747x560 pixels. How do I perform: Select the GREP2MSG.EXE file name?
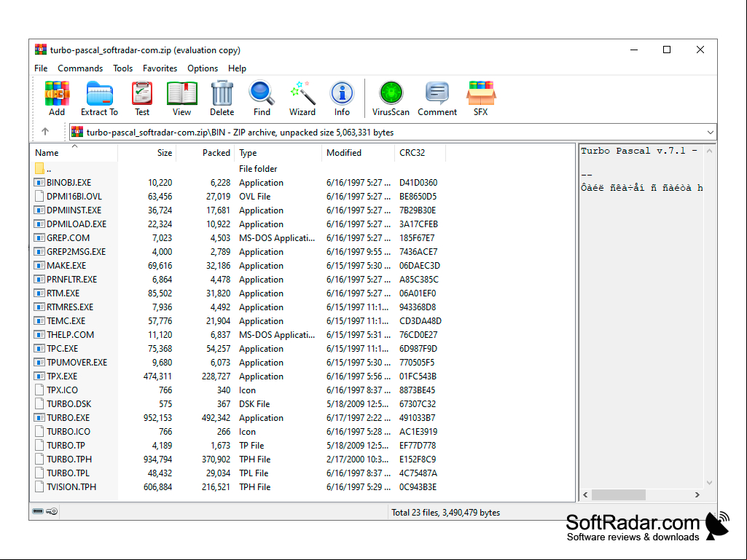pyautogui.click(x=77, y=251)
